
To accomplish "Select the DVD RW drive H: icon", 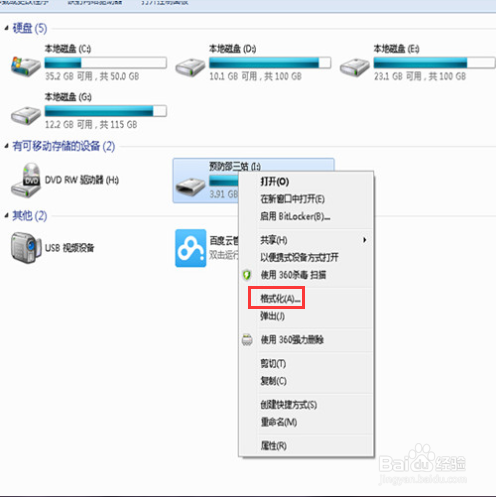I will tap(26, 180).
